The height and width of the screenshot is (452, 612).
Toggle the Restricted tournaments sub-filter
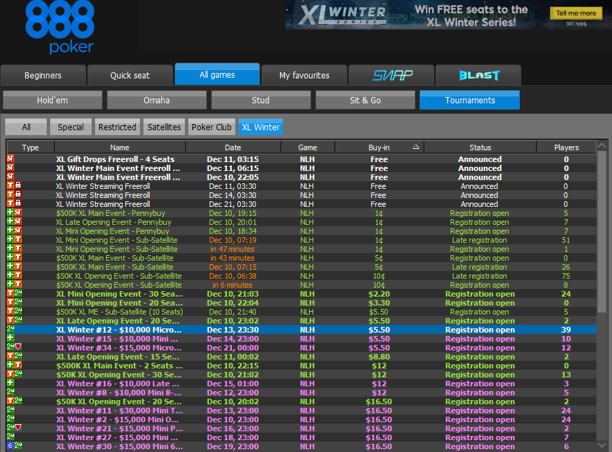(117, 127)
